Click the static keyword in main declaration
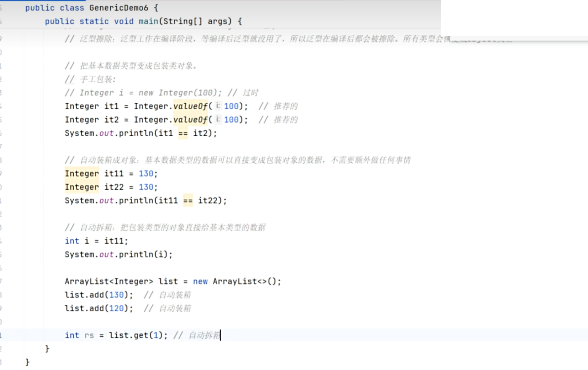This screenshot has width=588, height=370. pyautogui.click(x=94, y=21)
